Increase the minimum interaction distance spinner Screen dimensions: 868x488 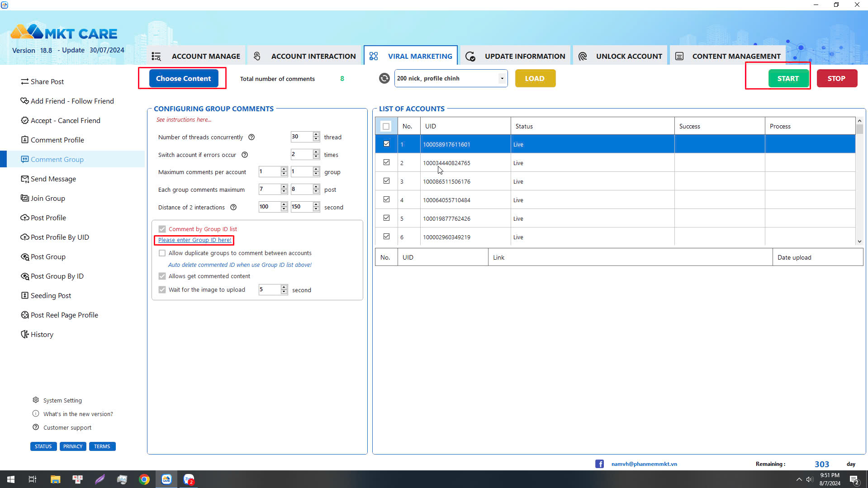click(284, 204)
